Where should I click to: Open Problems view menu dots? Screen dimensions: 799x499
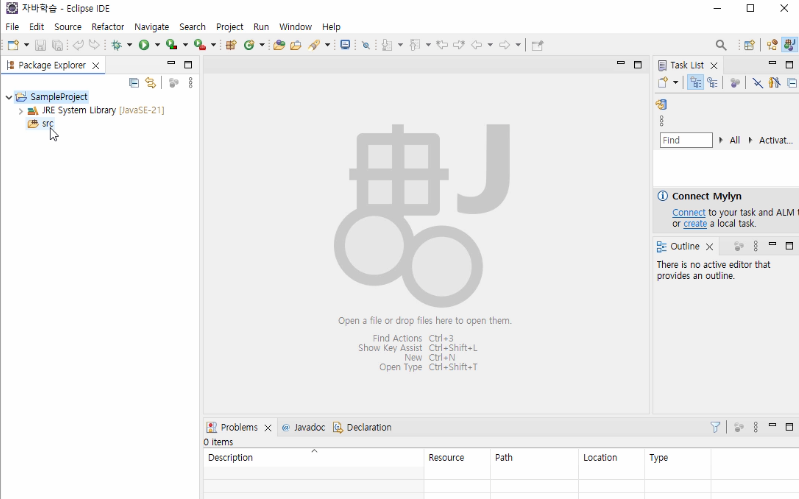[756, 427]
